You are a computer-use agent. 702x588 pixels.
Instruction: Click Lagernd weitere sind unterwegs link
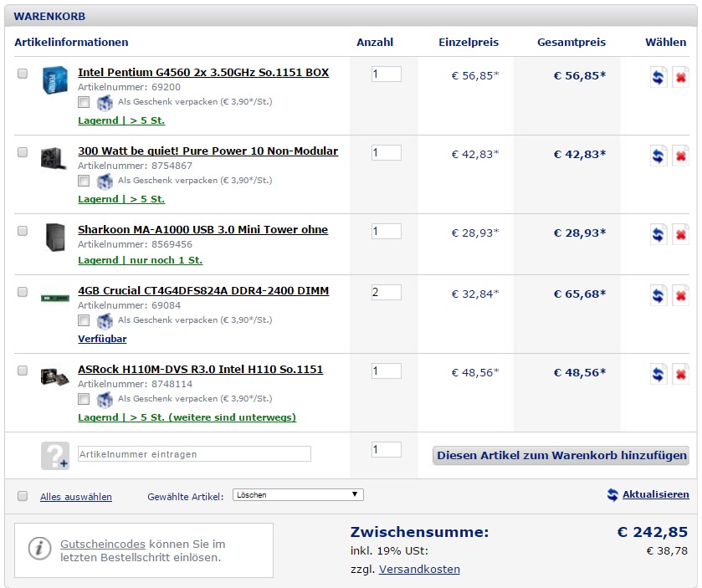click(187, 417)
